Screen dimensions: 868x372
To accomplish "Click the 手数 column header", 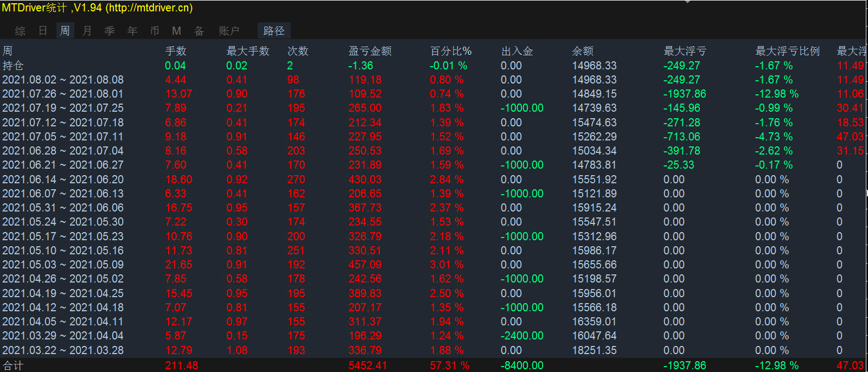I will (176, 51).
